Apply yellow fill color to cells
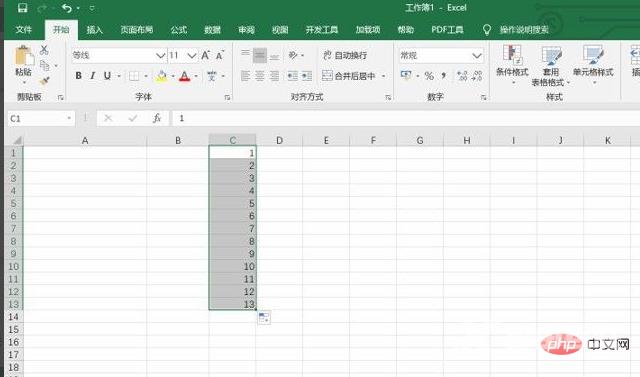 click(x=162, y=76)
